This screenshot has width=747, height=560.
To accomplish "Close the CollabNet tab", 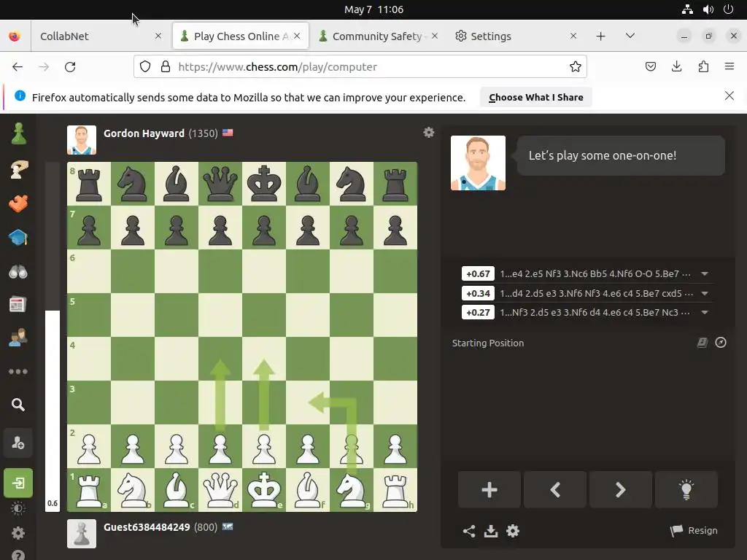I will click(x=158, y=36).
